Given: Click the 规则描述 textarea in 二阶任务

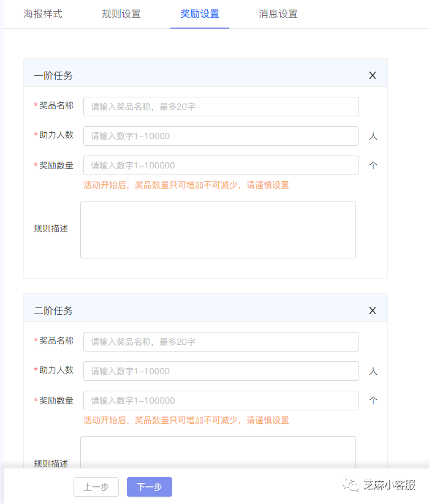Looking at the screenshot, I should click(x=218, y=452).
